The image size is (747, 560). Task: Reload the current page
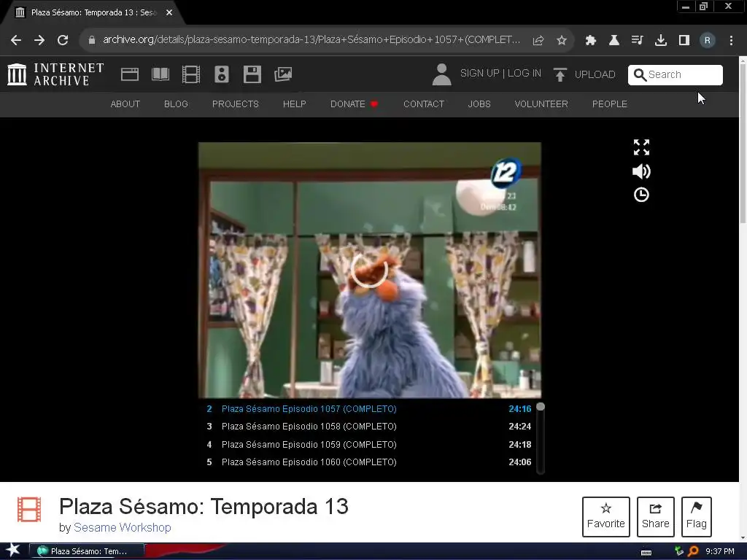point(63,40)
